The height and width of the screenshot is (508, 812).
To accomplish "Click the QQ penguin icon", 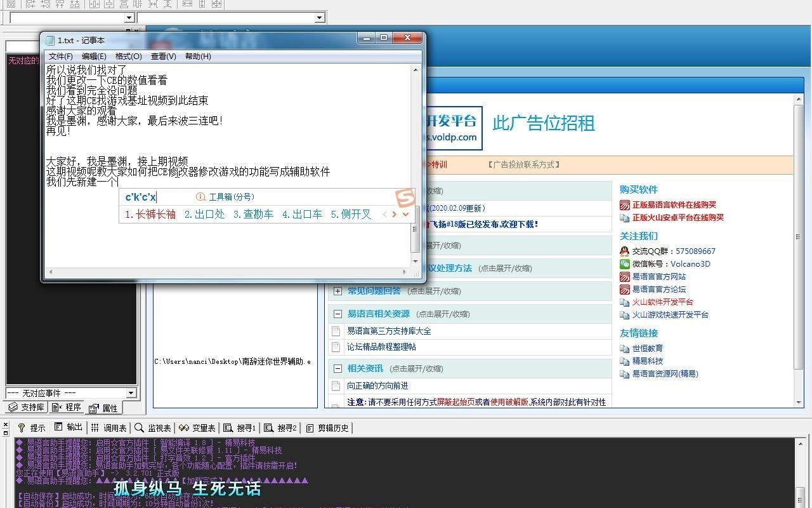I will pos(625,251).
